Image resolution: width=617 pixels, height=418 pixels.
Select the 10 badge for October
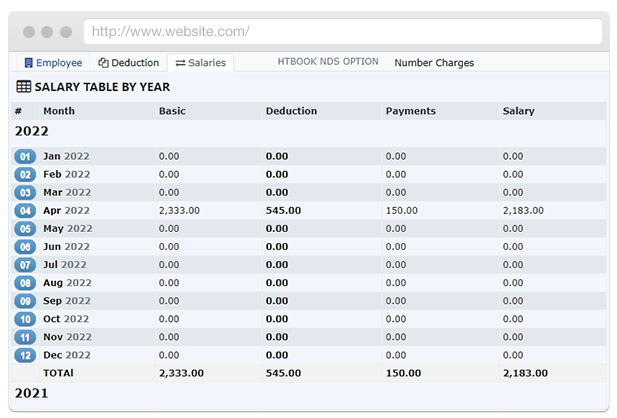[x=26, y=319]
